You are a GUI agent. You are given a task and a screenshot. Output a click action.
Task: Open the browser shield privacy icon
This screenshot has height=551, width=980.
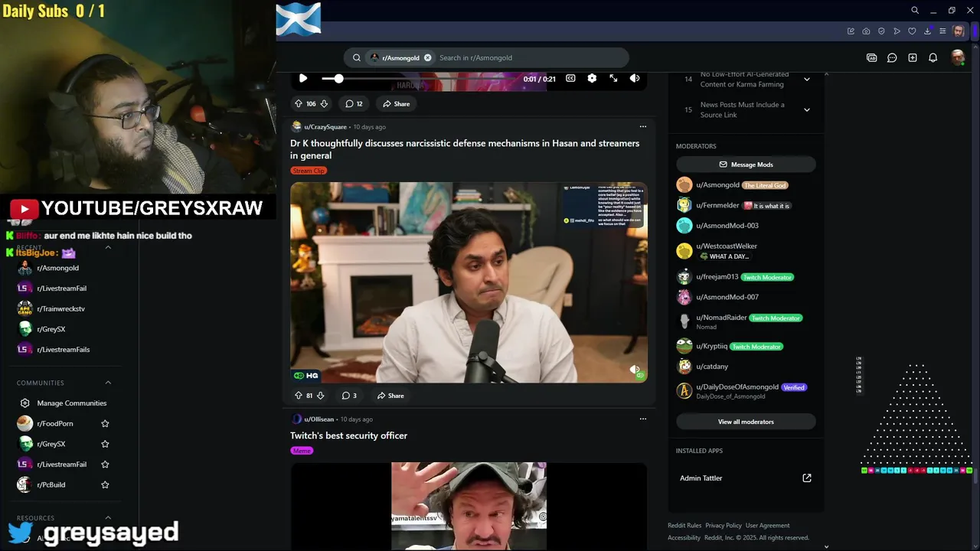coord(881,31)
